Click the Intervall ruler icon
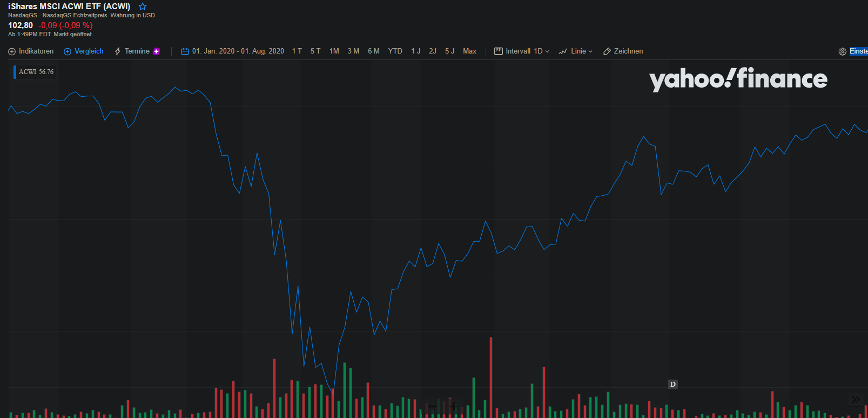Screen dimensions: 868x418 click(x=499, y=51)
